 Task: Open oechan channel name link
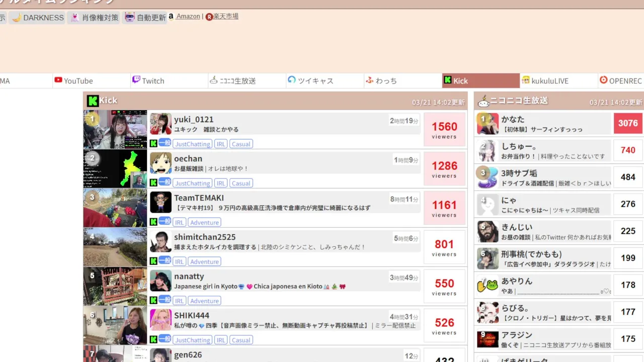[188, 159]
